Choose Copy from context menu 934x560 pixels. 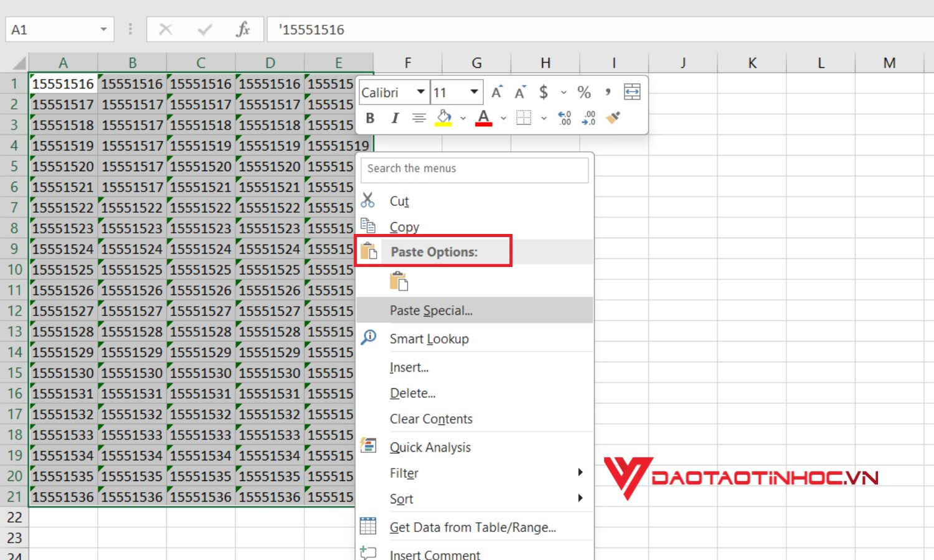pyautogui.click(x=474, y=226)
